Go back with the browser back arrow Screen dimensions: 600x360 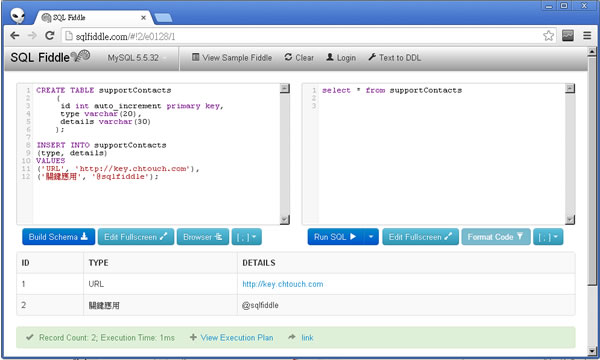[15, 36]
